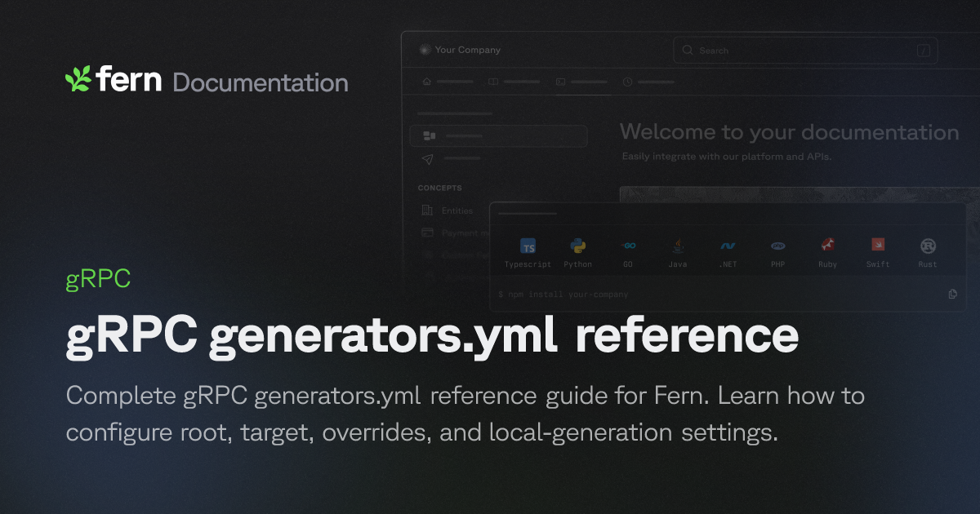Open the clock icon tab
980x514 pixels.
click(627, 82)
